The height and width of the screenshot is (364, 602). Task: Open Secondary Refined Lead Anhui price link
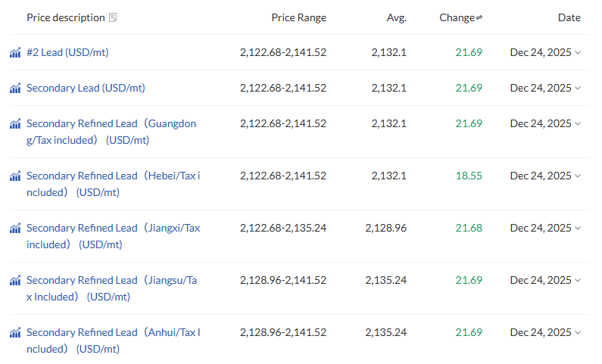[x=113, y=333]
